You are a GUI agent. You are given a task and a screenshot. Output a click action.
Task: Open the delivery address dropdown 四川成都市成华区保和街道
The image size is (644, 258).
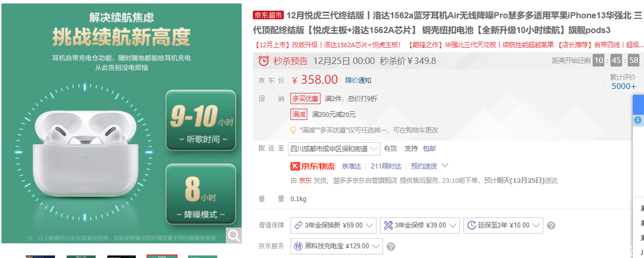(x=334, y=149)
